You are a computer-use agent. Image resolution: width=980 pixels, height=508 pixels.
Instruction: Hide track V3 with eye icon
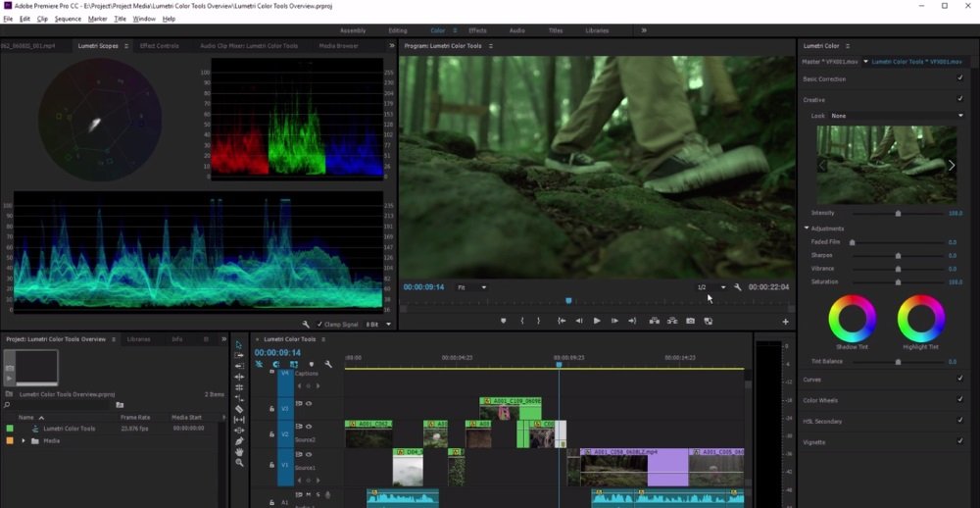coord(309,403)
